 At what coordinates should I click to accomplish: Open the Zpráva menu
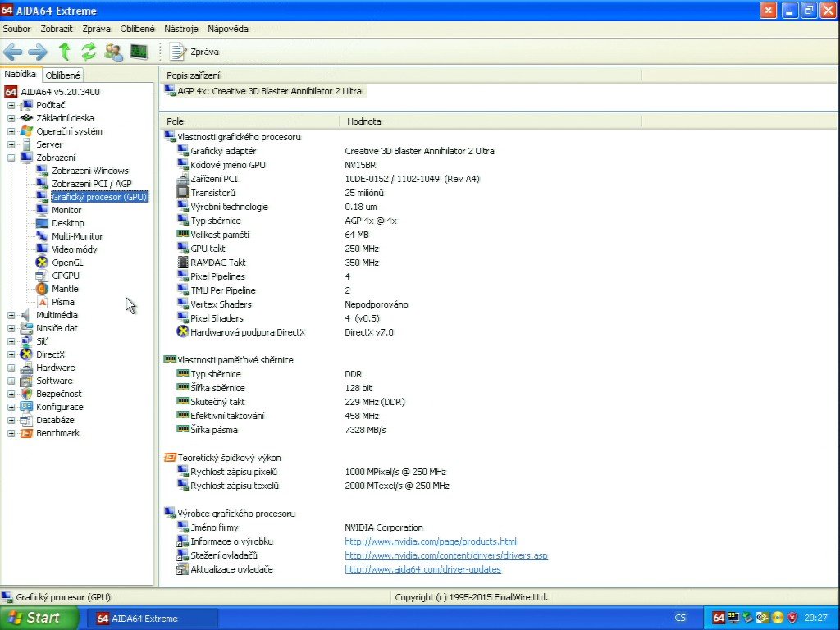[x=97, y=29]
